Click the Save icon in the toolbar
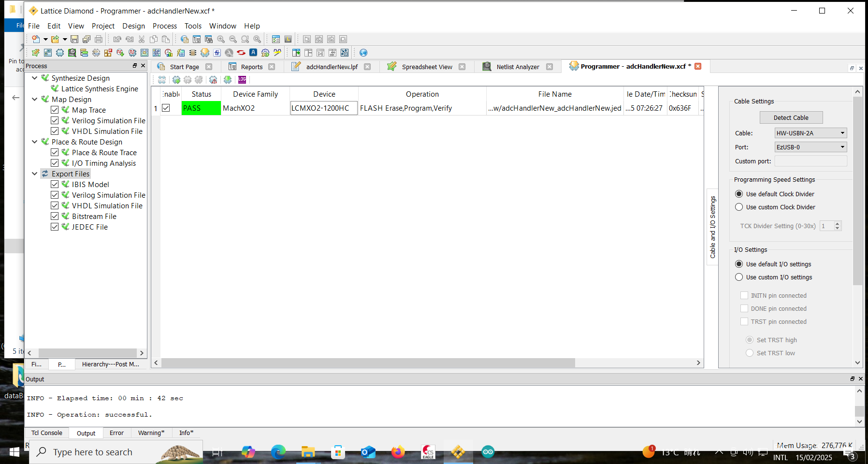The image size is (868, 464). tap(74, 39)
